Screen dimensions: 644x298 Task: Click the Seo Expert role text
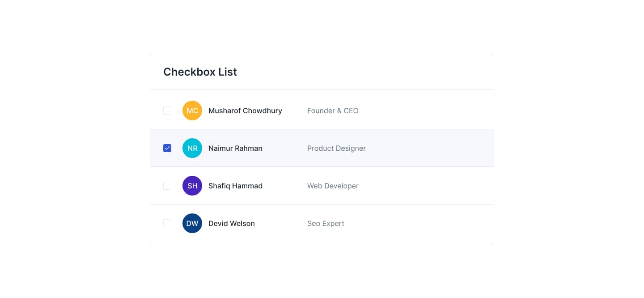[x=326, y=223]
